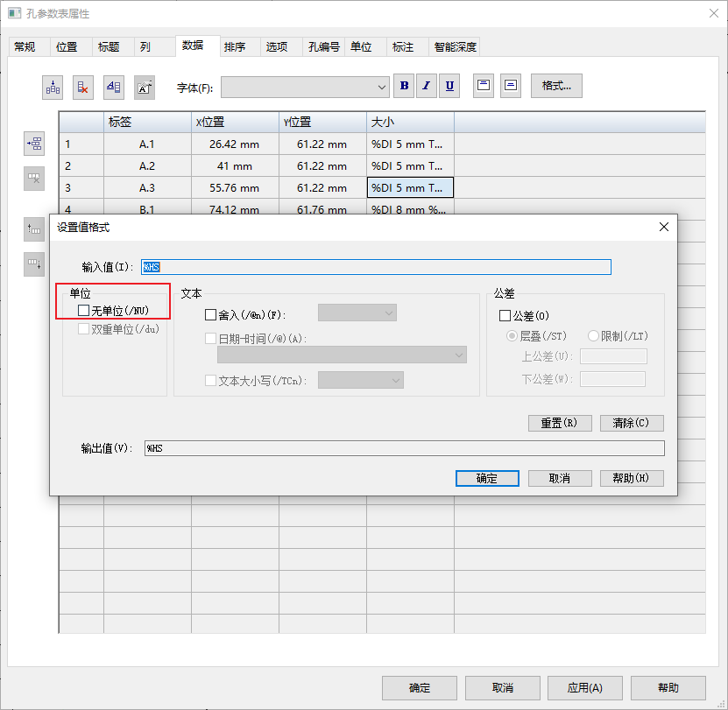The width and height of the screenshot is (728, 710).
Task: Click the Bold formatting icon
Action: [x=404, y=86]
